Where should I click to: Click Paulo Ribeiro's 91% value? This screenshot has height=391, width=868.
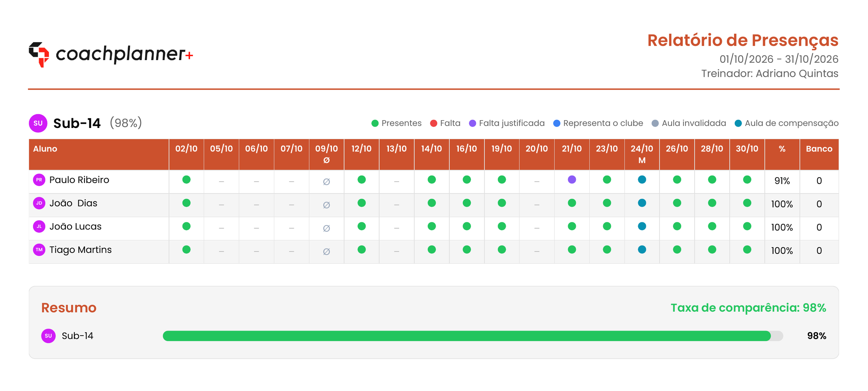tap(782, 181)
